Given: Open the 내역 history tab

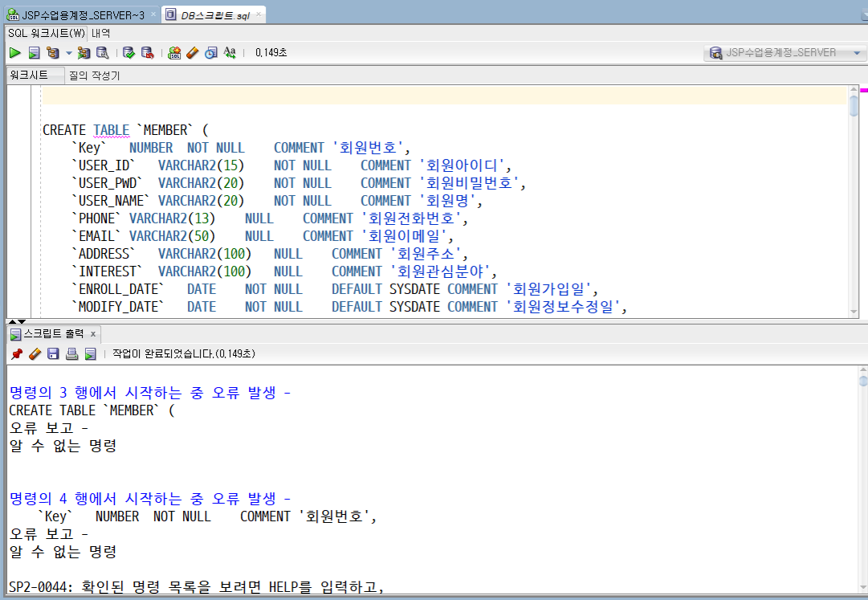Looking at the screenshot, I should (100, 33).
